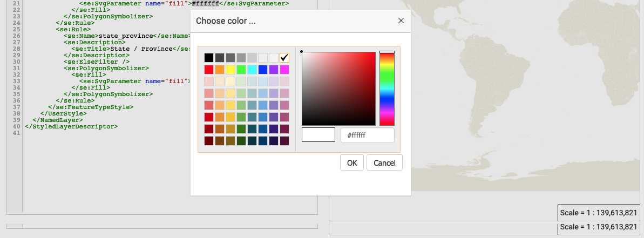Click the closing StyledLayerDescriptor tag line
Screen dimensions: 644x238
tap(71, 126)
